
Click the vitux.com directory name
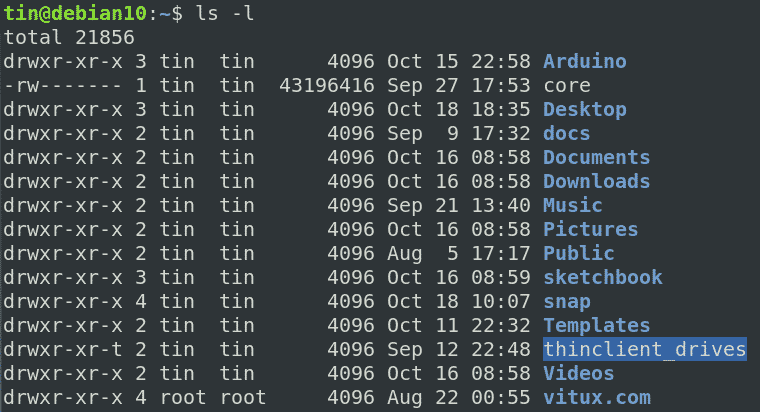pyautogui.click(x=596, y=397)
